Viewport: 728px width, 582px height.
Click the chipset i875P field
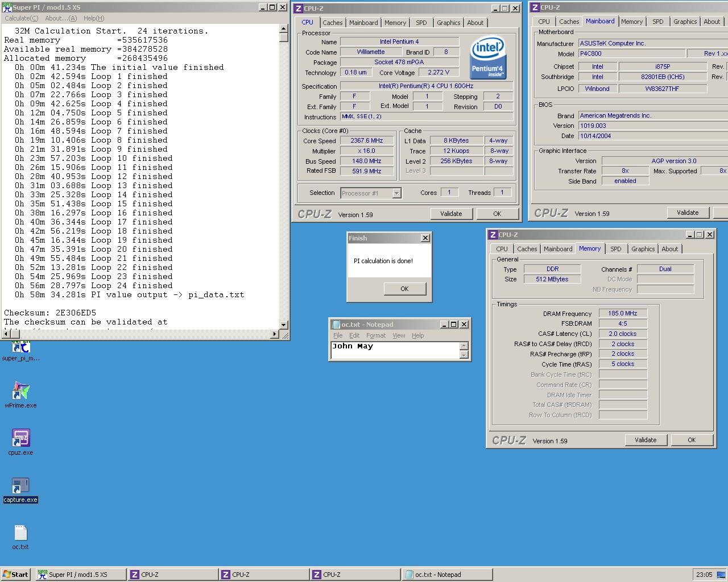coord(663,66)
